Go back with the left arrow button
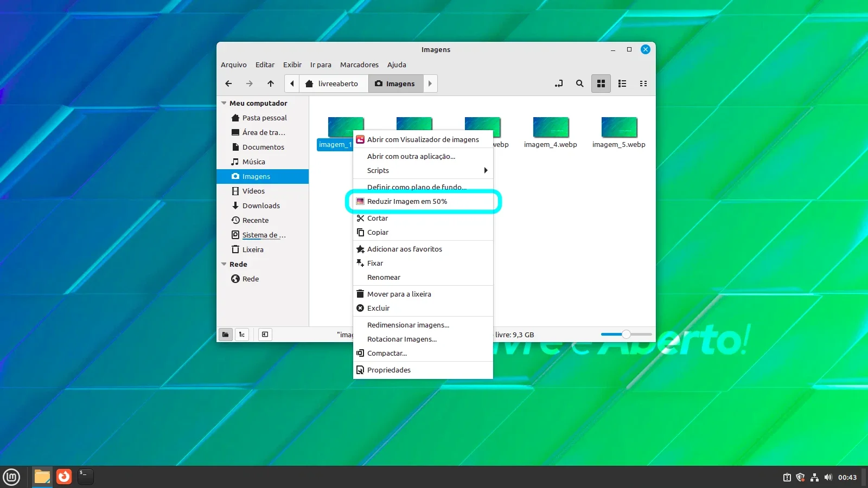This screenshot has height=488, width=868. [228, 84]
